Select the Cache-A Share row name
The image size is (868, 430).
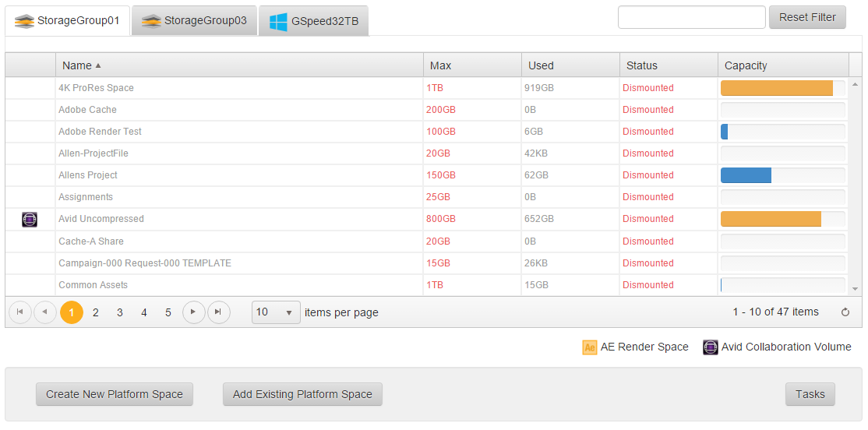point(91,241)
